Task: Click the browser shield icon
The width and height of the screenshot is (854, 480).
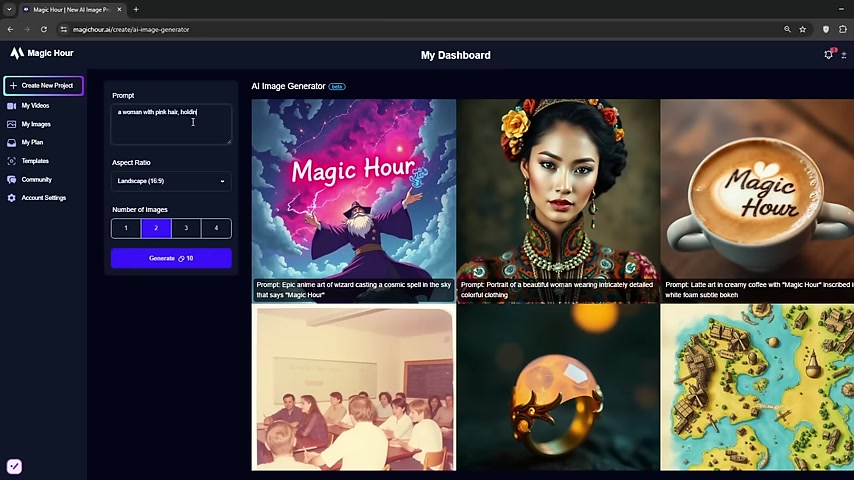Action: click(826, 29)
